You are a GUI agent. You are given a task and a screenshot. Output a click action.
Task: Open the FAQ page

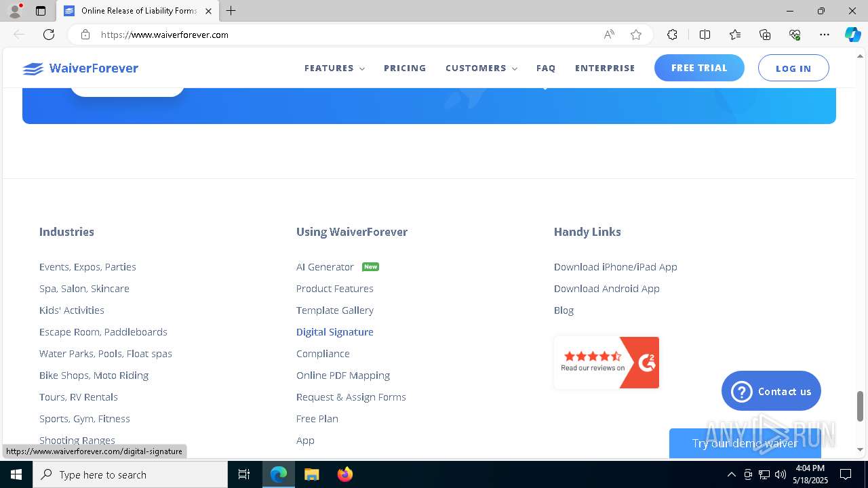click(546, 68)
